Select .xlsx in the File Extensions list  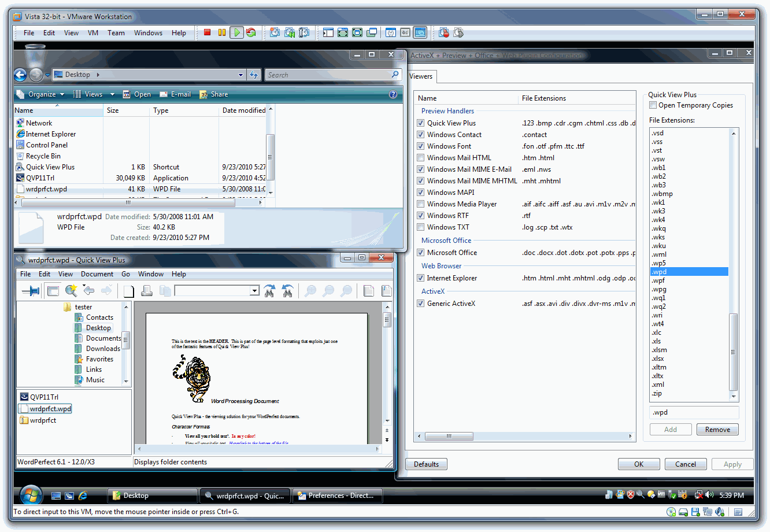658,359
